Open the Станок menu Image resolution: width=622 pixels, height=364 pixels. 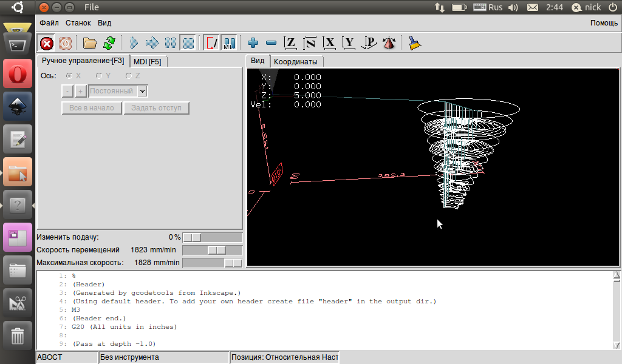point(78,23)
